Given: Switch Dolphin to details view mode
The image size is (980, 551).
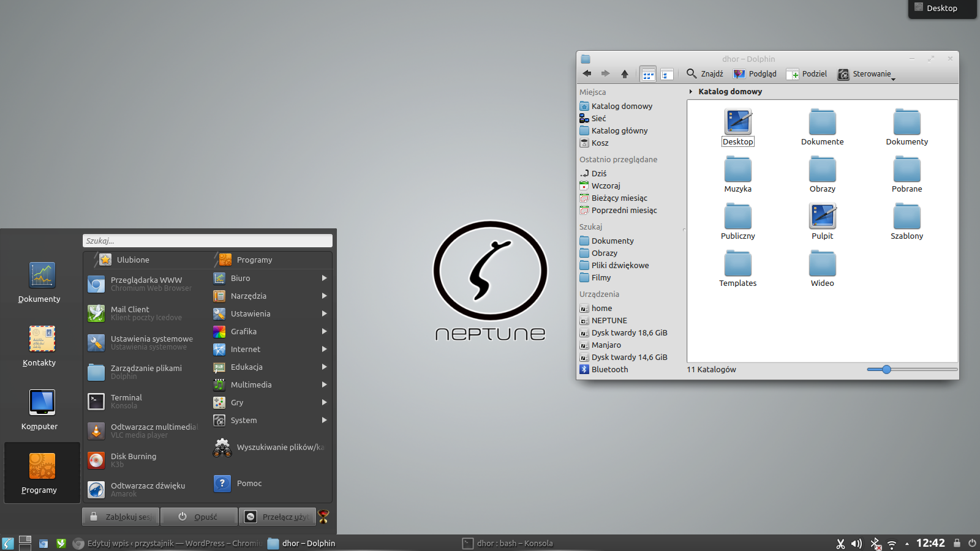Looking at the screenshot, I should (x=667, y=74).
